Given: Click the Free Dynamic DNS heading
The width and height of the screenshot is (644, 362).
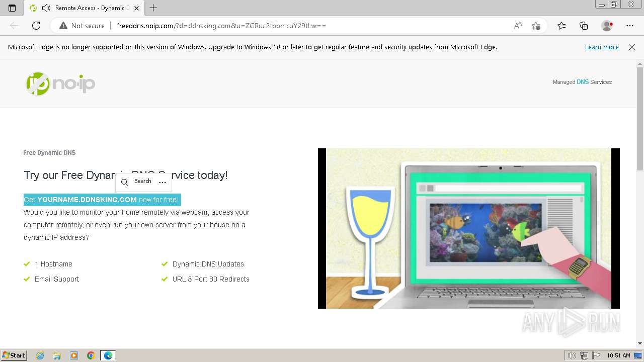Looking at the screenshot, I should tap(49, 153).
